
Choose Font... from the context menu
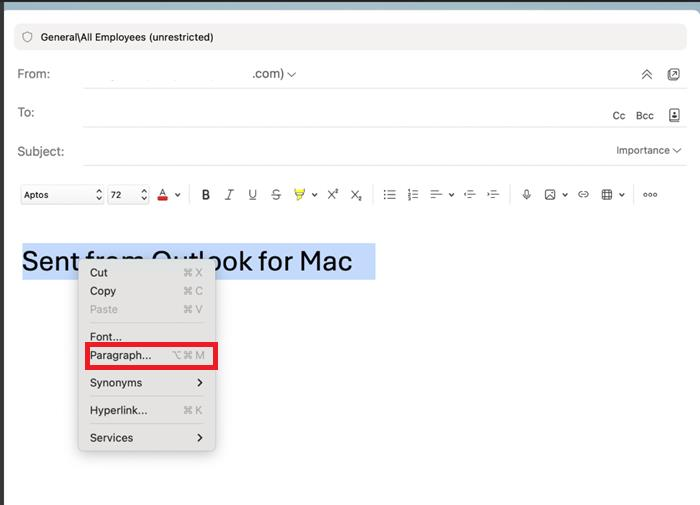(x=146, y=337)
